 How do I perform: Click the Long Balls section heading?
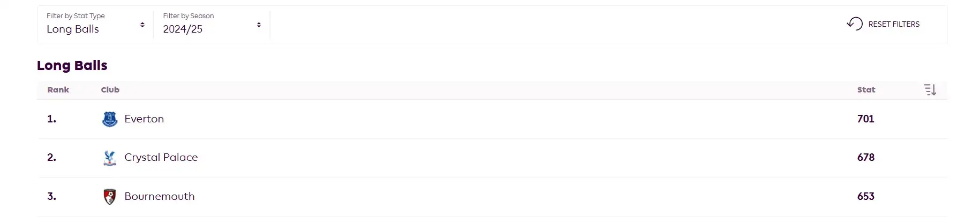click(x=72, y=66)
